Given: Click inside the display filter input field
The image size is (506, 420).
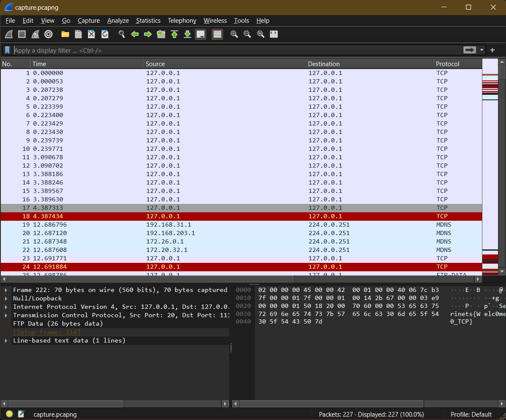Looking at the screenshot, I should pyautogui.click(x=169, y=50).
